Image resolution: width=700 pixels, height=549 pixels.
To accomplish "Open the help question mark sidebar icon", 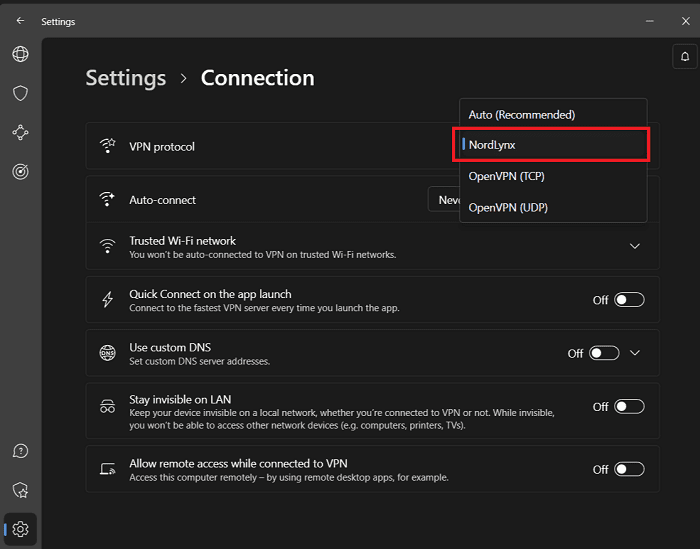I will 20,451.
